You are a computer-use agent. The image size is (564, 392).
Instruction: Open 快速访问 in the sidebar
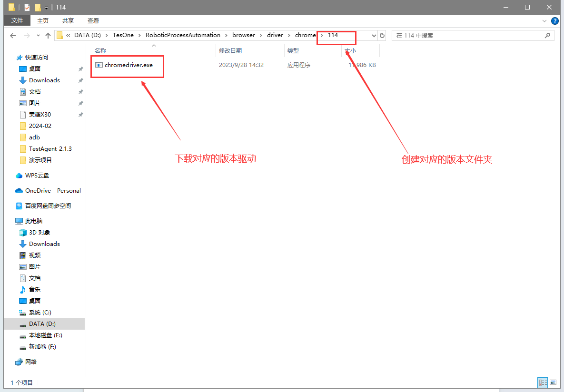pyautogui.click(x=36, y=58)
